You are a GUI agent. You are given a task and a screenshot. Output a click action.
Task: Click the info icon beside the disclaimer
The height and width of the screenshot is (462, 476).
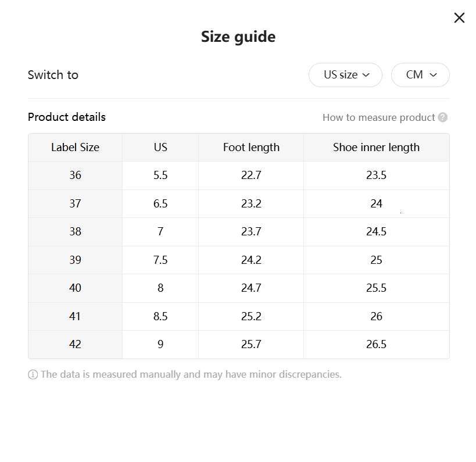33,375
